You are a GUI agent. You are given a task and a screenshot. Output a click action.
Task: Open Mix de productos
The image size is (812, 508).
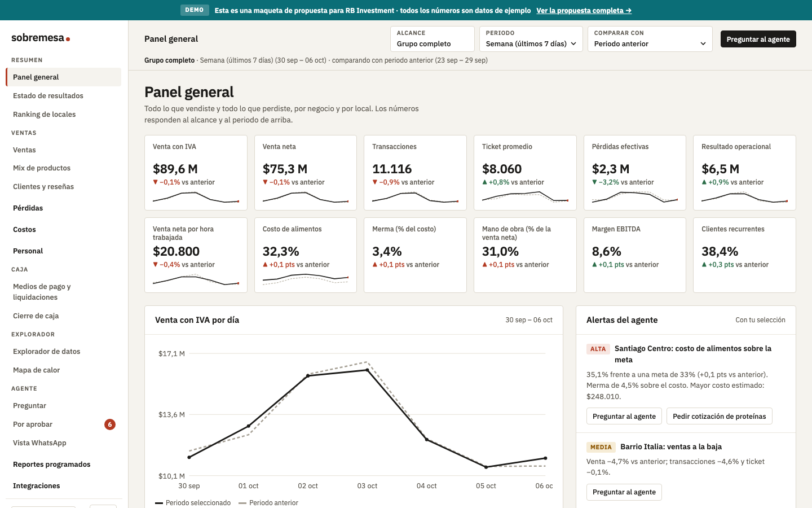point(64,168)
